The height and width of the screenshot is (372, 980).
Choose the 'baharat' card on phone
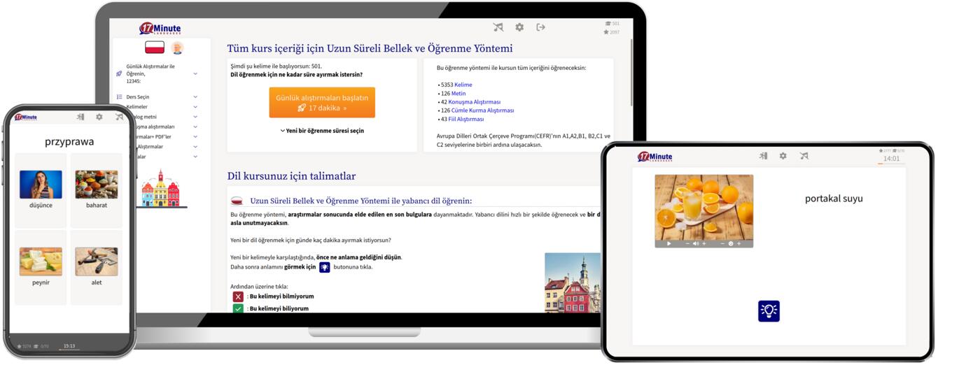pos(97,190)
